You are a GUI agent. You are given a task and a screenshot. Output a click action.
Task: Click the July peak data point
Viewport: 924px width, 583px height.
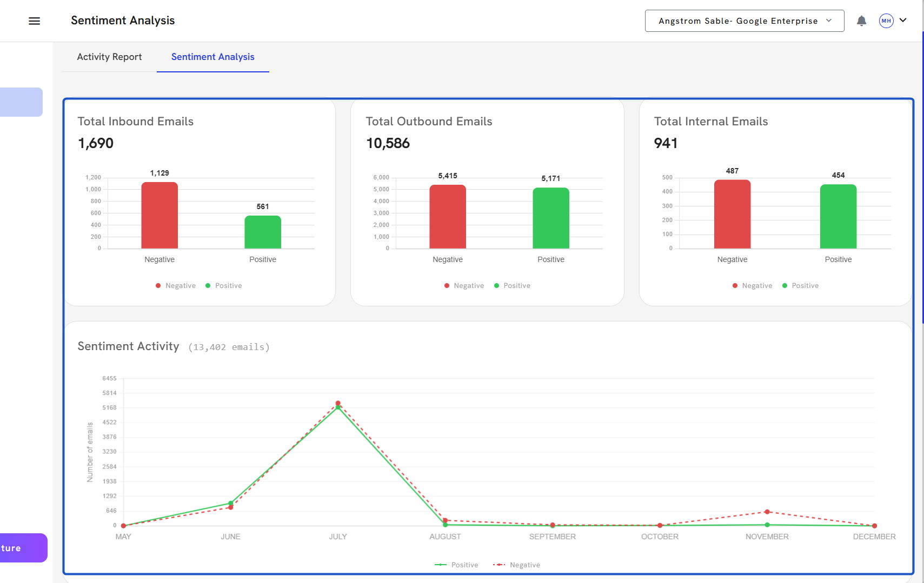click(338, 404)
